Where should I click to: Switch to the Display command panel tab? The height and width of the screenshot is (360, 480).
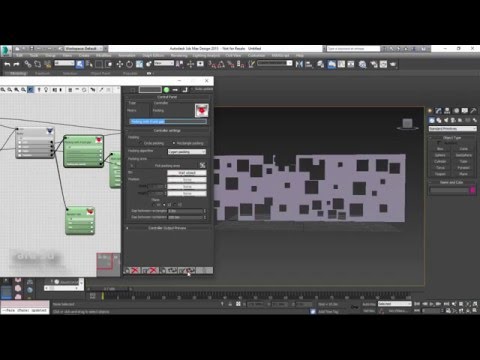(x=464, y=111)
